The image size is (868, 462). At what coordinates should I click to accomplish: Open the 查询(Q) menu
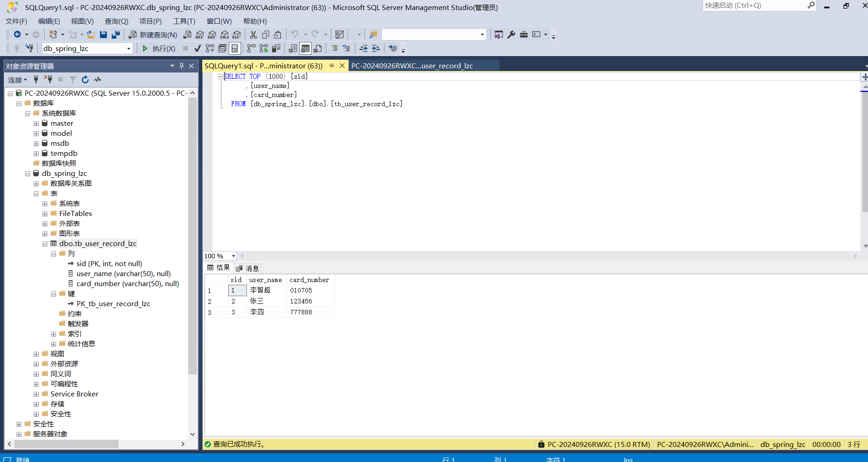(116, 21)
